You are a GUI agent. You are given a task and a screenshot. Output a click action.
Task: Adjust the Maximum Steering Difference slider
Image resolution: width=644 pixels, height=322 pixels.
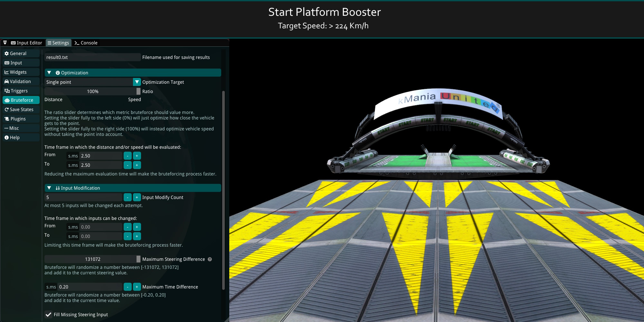pyautogui.click(x=92, y=259)
